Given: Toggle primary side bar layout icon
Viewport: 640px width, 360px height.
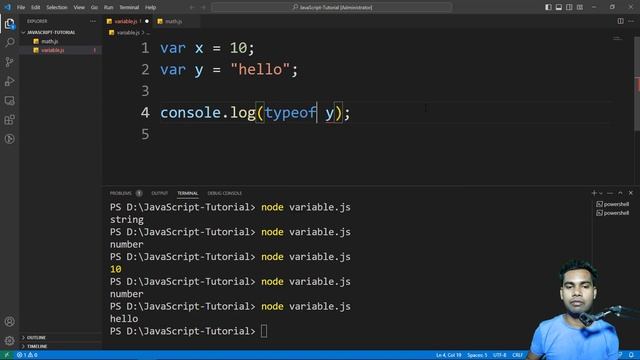Looking at the screenshot, I should (548, 7).
